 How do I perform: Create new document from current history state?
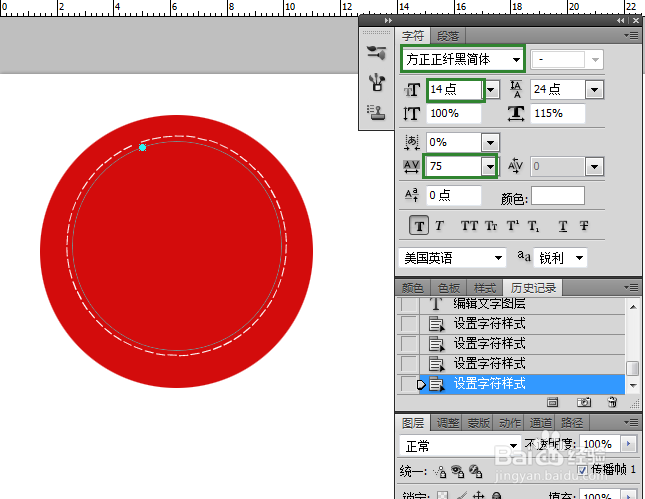(552, 402)
